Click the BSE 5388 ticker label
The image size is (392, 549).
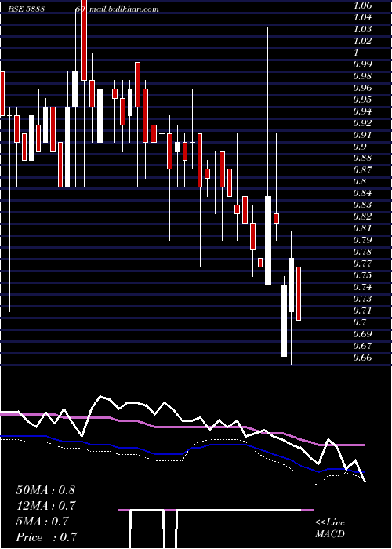(26, 9)
